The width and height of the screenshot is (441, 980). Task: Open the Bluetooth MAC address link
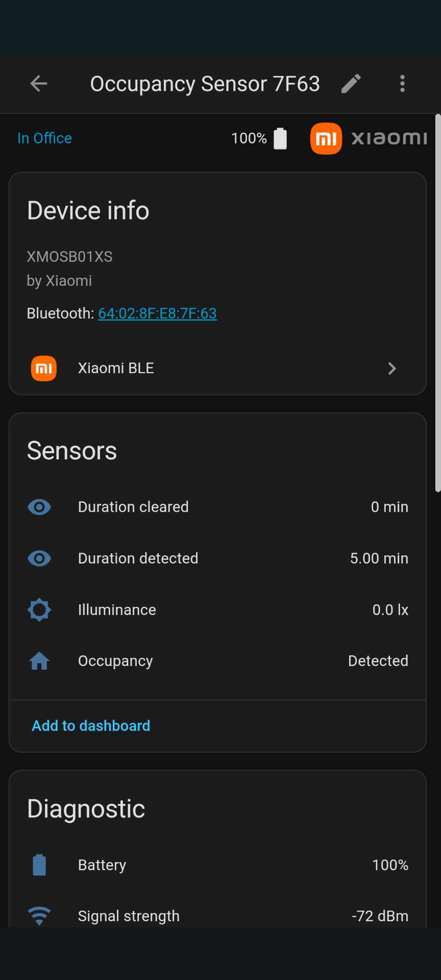[x=157, y=313]
